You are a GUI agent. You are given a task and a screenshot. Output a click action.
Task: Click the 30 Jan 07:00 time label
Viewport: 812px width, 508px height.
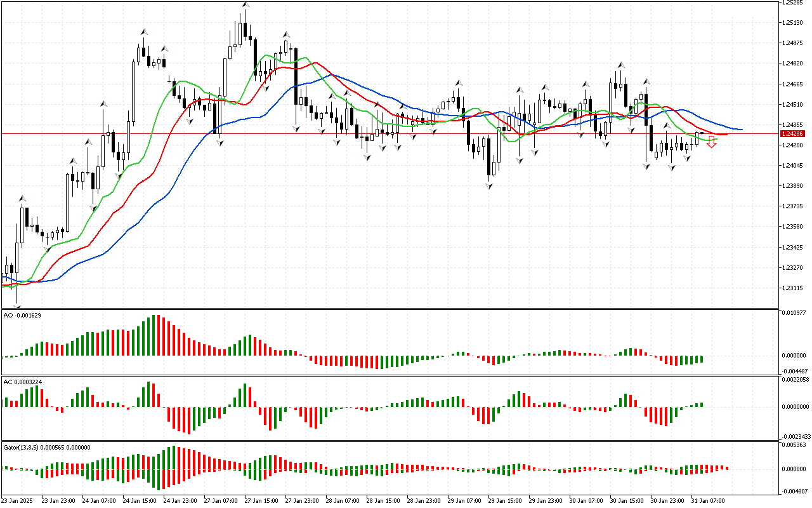click(x=587, y=501)
